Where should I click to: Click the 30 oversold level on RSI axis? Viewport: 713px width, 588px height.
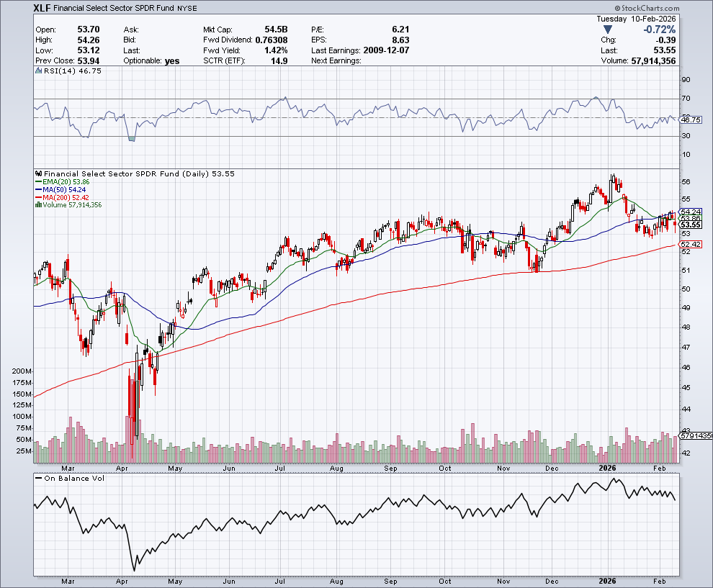pos(686,136)
